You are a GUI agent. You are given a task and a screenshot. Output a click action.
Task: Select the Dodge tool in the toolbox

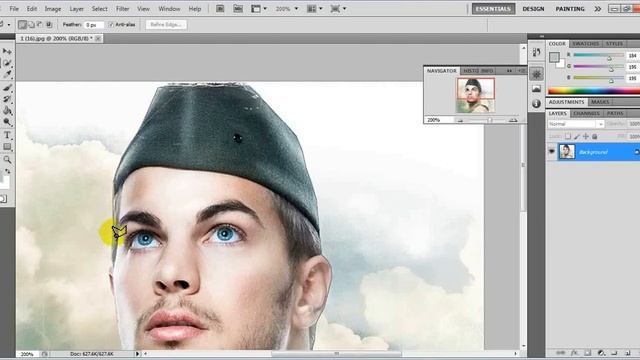click(7, 122)
